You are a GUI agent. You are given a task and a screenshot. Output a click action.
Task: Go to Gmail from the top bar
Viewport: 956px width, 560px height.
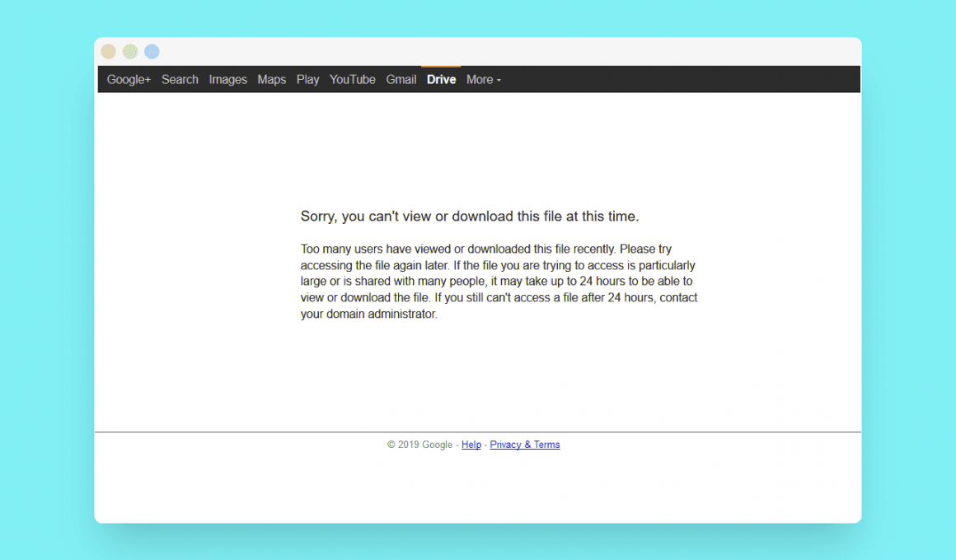[x=401, y=79]
